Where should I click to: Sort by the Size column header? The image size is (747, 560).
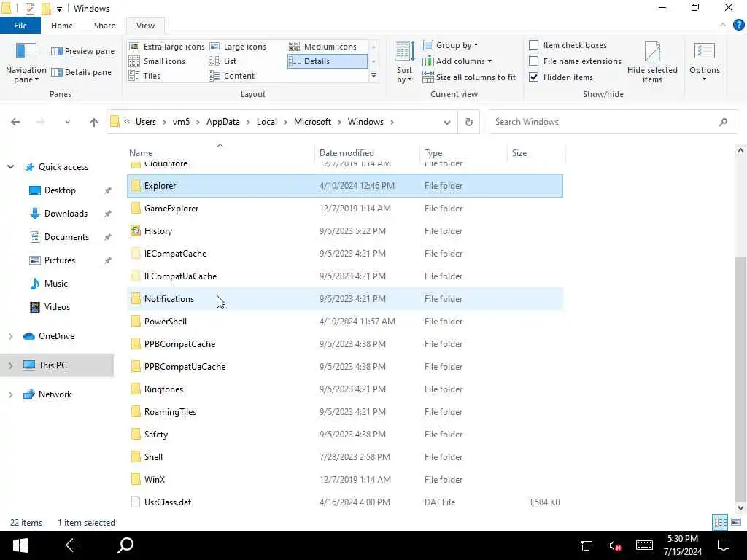pyautogui.click(x=536, y=153)
